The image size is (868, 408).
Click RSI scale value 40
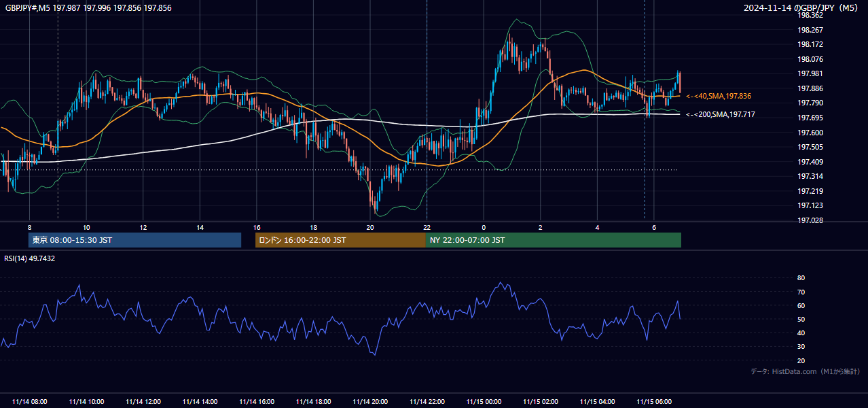click(801, 333)
